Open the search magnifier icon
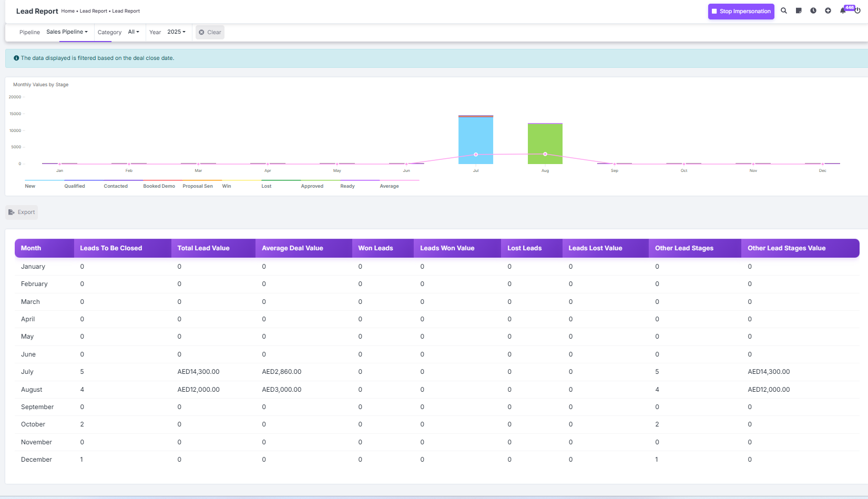This screenshot has height=499, width=868. (x=783, y=11)
